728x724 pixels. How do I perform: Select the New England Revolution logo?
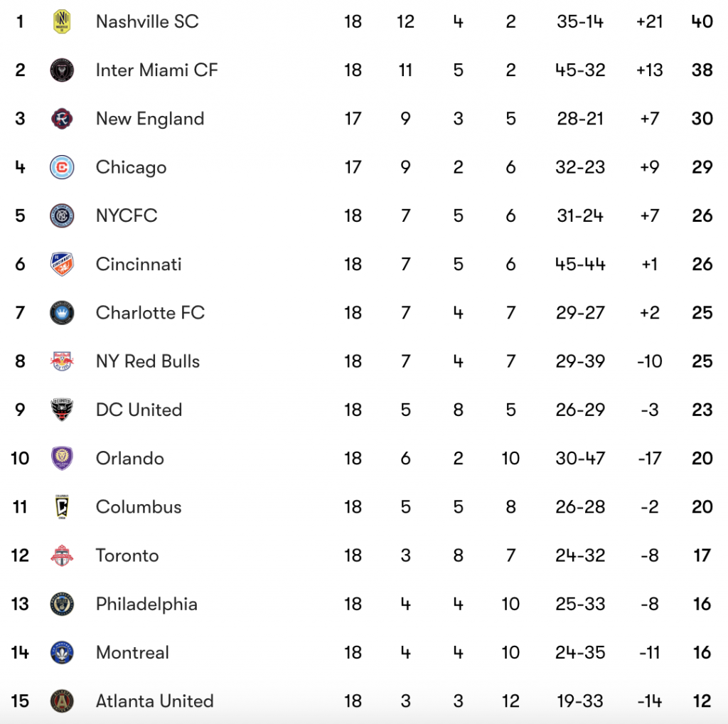click(x=62, y=119)
